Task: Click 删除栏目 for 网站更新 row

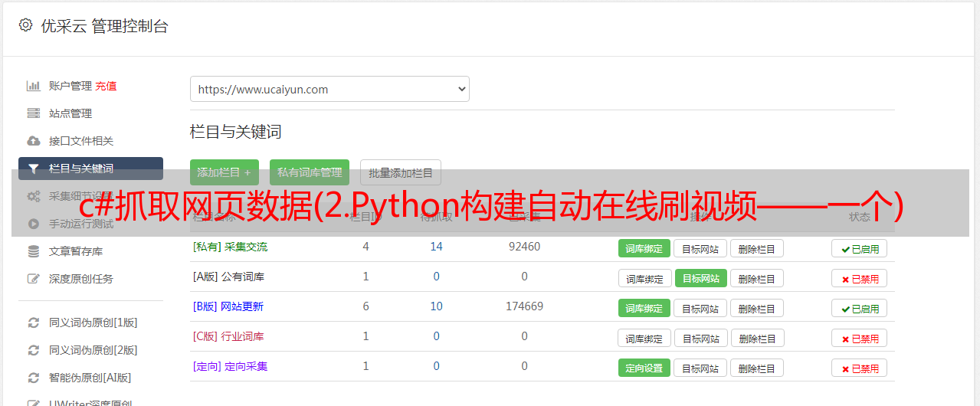Action: (757, 308)
